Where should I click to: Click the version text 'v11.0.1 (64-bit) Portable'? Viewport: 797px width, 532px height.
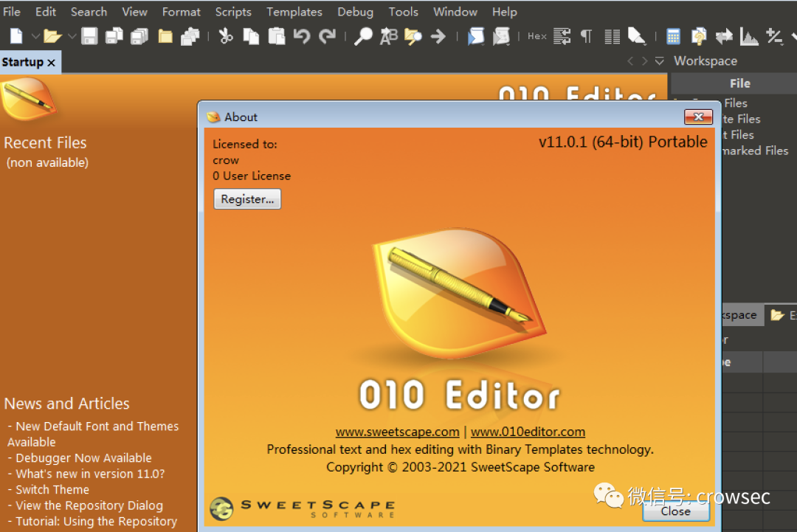click(623, 142)
